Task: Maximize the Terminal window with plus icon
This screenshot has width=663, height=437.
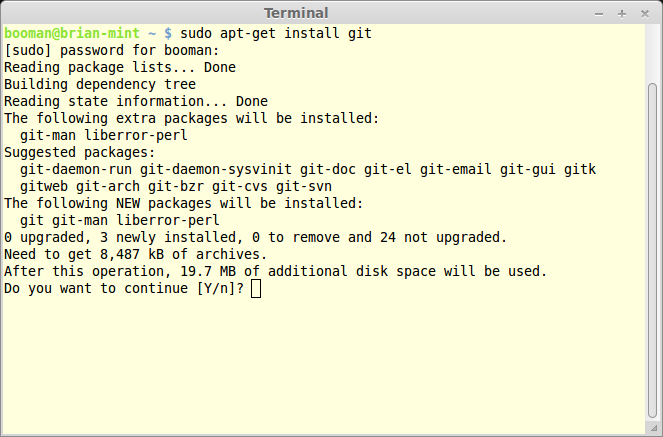Action: pyautogui.click(x=622, y=14)
